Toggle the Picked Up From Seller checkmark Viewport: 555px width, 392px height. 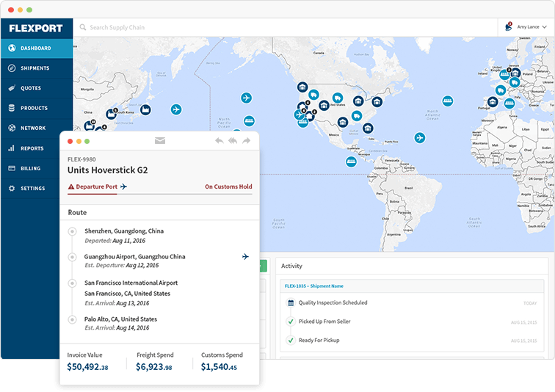click(291, 322)
